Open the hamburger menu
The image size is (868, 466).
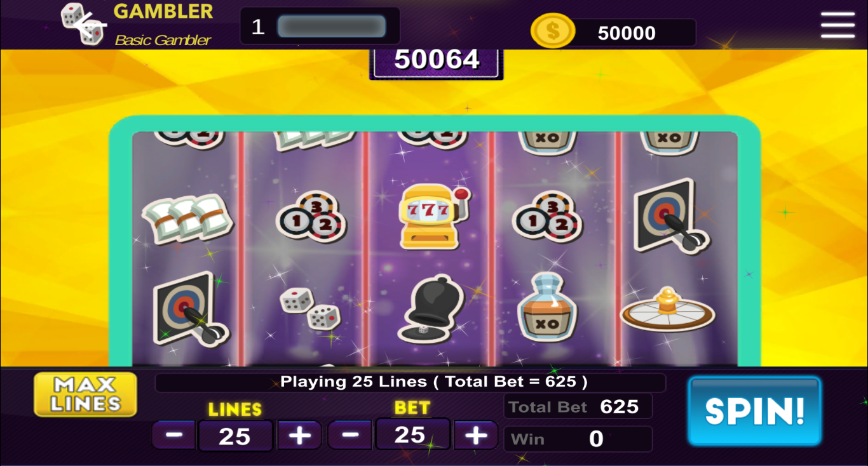tap(837, 25)
